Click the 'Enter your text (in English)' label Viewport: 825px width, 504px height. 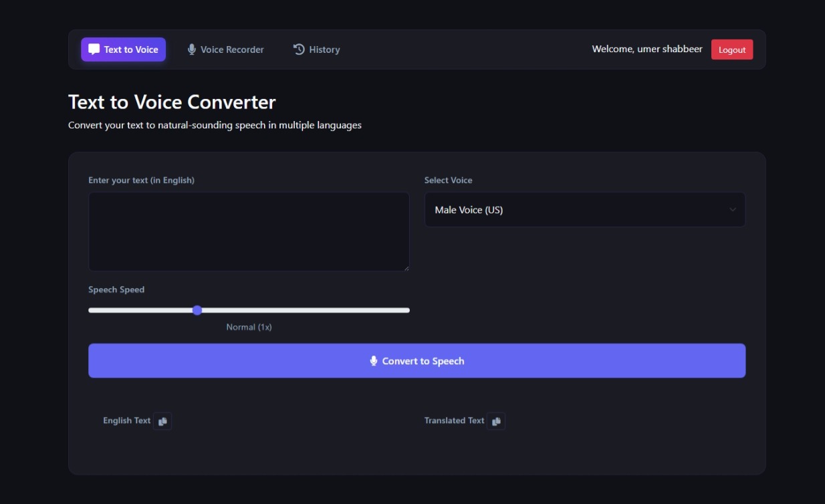pyautogui.click(x=141, y=180)
